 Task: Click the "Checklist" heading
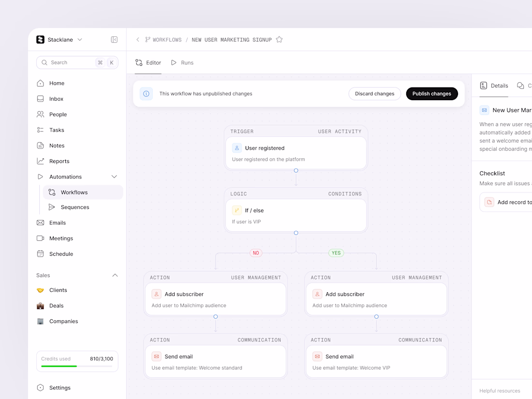click(492, 173)
